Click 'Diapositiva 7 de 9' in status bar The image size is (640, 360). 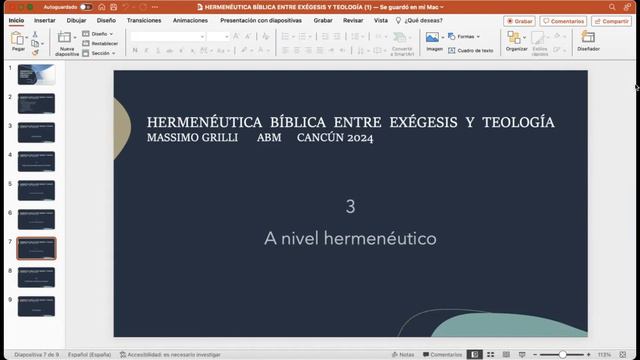point(36,355)
